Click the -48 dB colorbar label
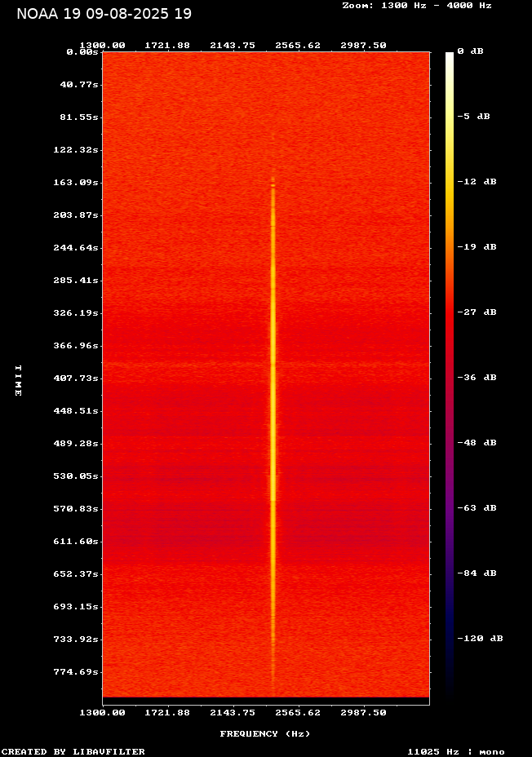 [477, 443]
